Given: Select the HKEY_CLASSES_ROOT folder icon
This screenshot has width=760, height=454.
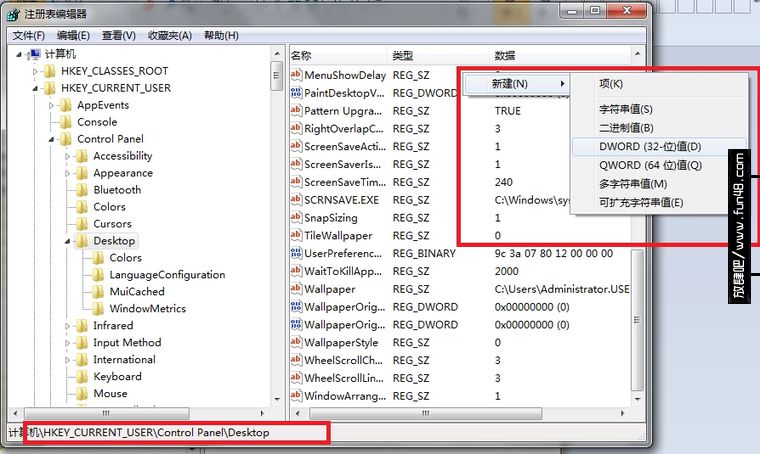Looking at the screenshot, I should (50, 72).
